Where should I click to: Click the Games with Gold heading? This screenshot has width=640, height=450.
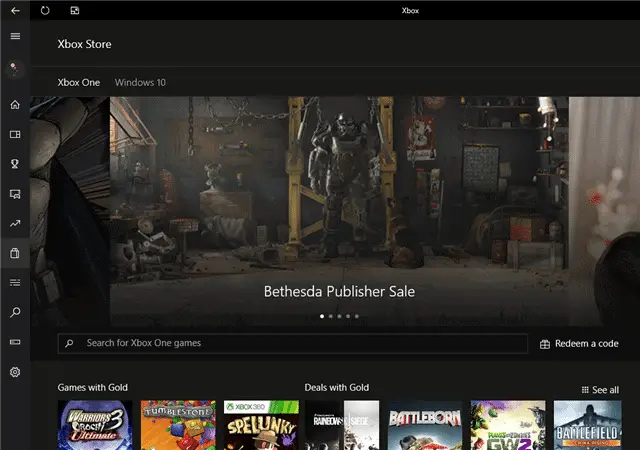(93, 388)
